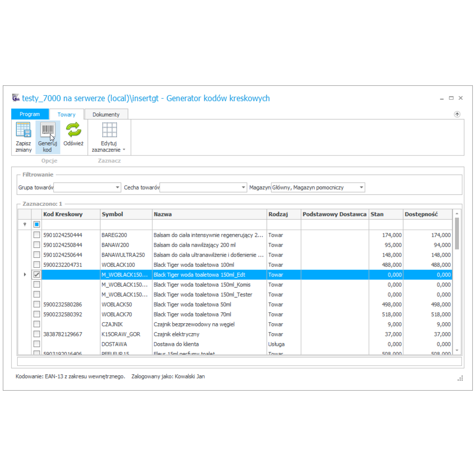Click the filter row pin icon
476x476 pixels.
click(x=25, y=225)
